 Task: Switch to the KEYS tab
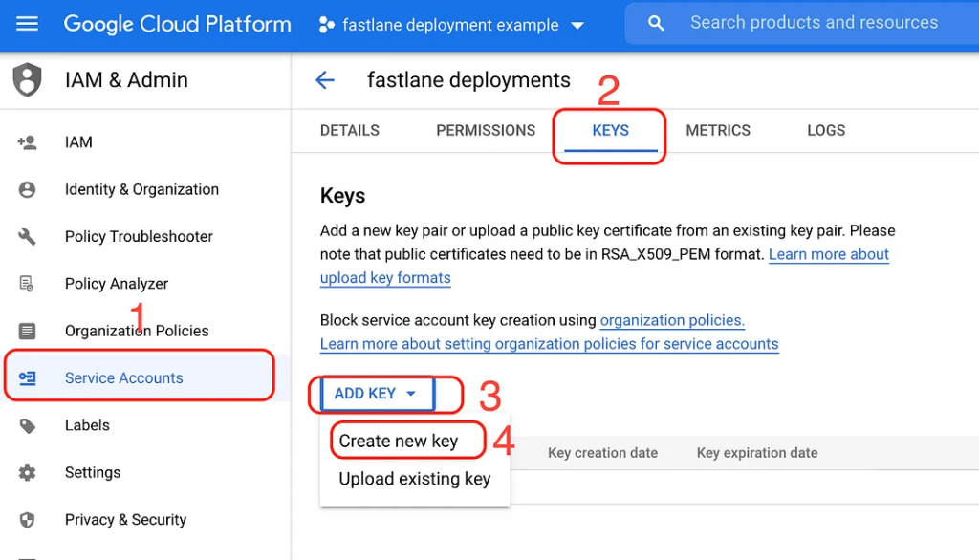coord(611,131)
